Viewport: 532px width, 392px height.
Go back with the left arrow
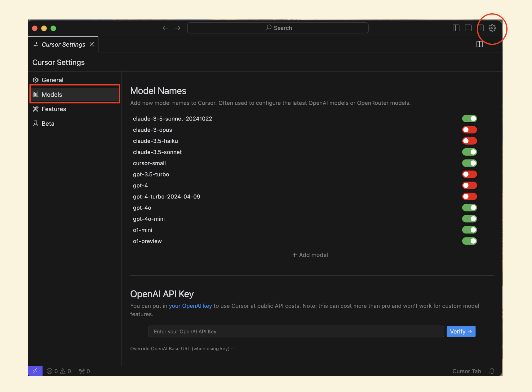[165, 28]
